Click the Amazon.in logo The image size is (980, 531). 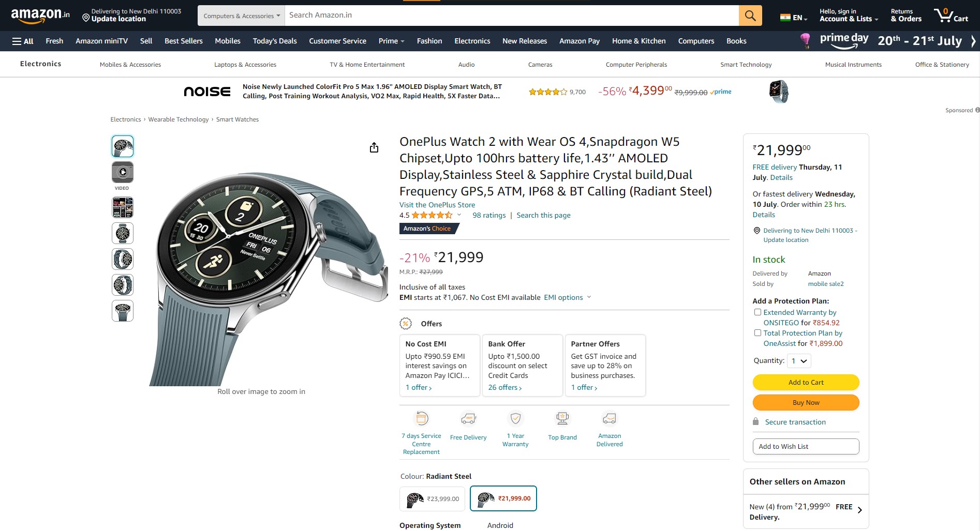click(40, 16)
